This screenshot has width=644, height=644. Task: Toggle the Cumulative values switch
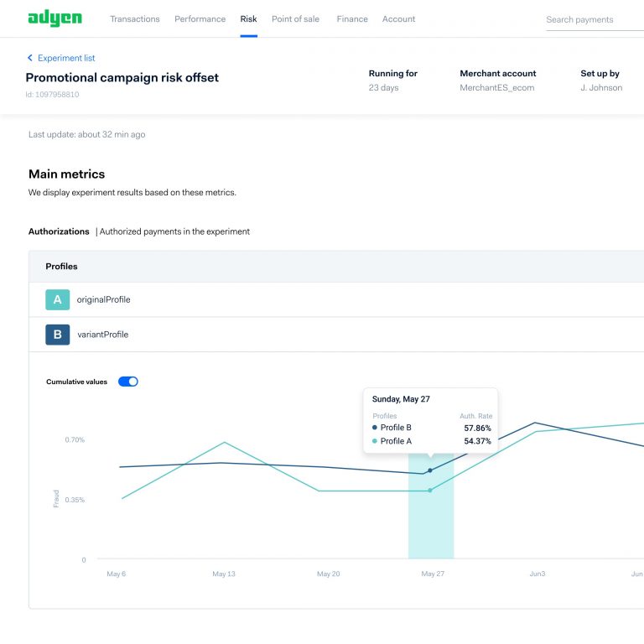pos(127,382)
